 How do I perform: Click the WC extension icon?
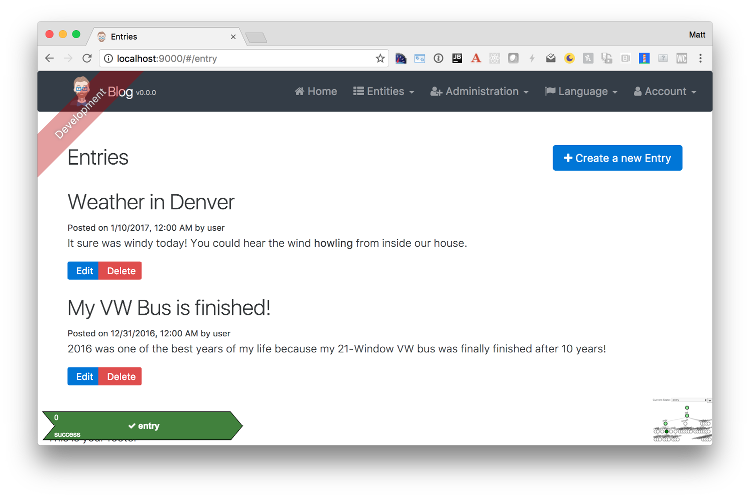point(682,58)
